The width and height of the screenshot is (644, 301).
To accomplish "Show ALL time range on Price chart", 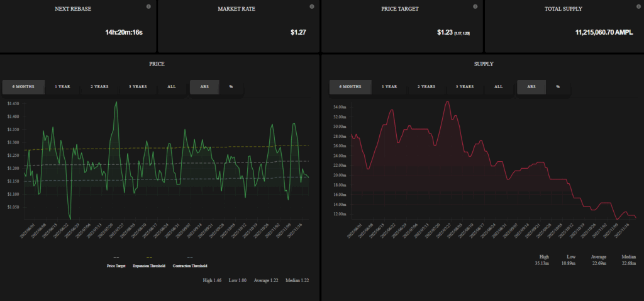I will point(172,86).
